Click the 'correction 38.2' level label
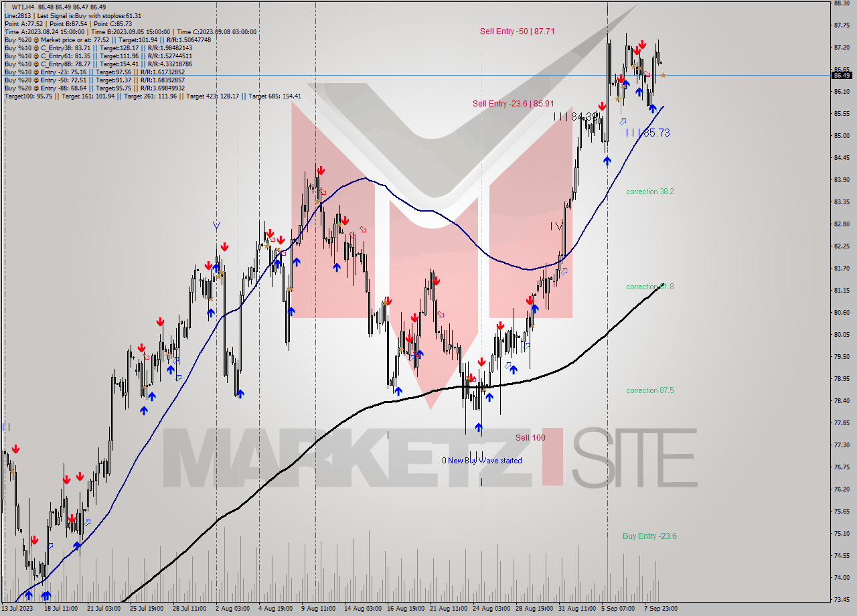857x616 pixels. pyautogui.click(x=649, y=191)
